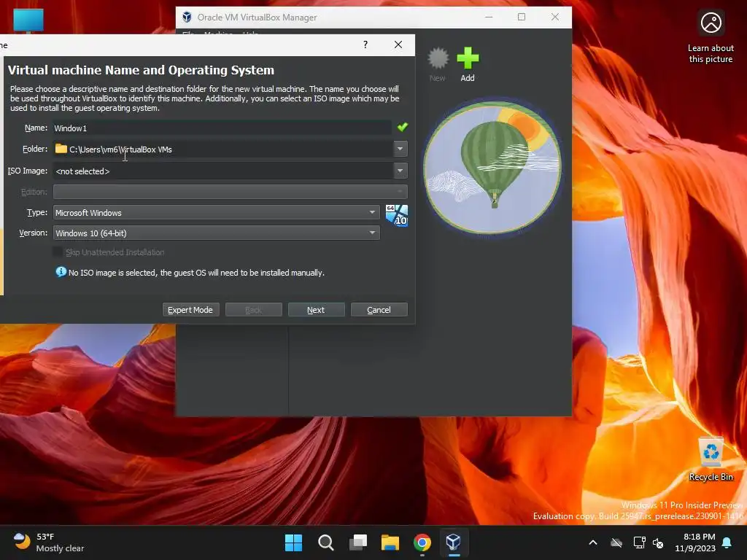747x560 pixels.
Task: Open the weather widget showing 53°F
Action: 49,542
